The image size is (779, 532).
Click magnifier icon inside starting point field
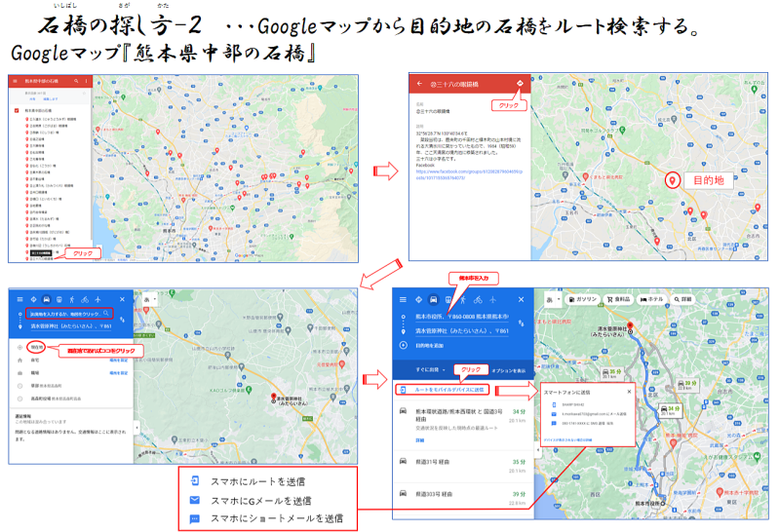pos(106,314)
